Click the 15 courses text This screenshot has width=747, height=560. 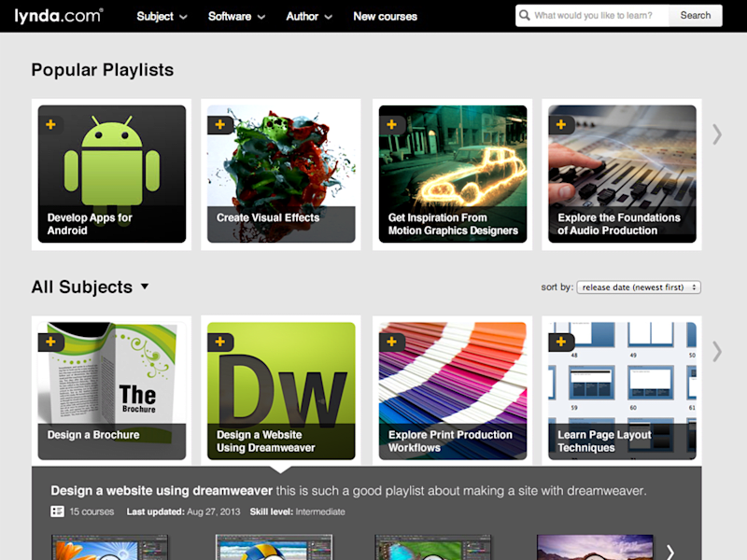pyautogui.click(x=92, y=511)
